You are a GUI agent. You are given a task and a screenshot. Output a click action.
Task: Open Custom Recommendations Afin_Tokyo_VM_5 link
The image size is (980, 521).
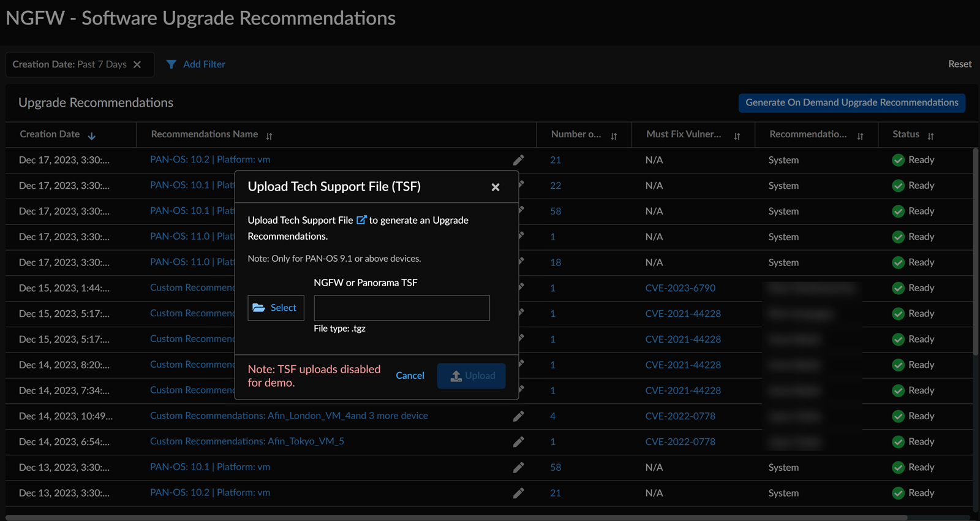coord(247,441)
